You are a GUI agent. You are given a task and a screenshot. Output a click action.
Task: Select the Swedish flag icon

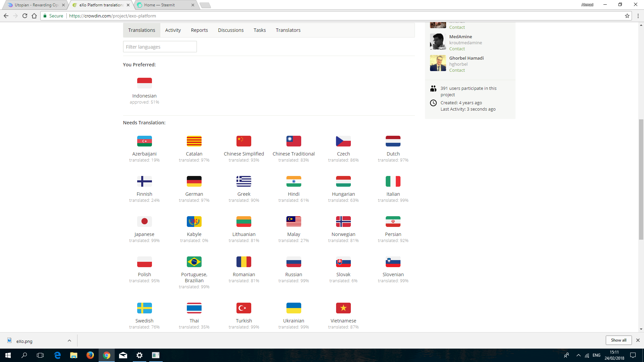coord(144,308)
